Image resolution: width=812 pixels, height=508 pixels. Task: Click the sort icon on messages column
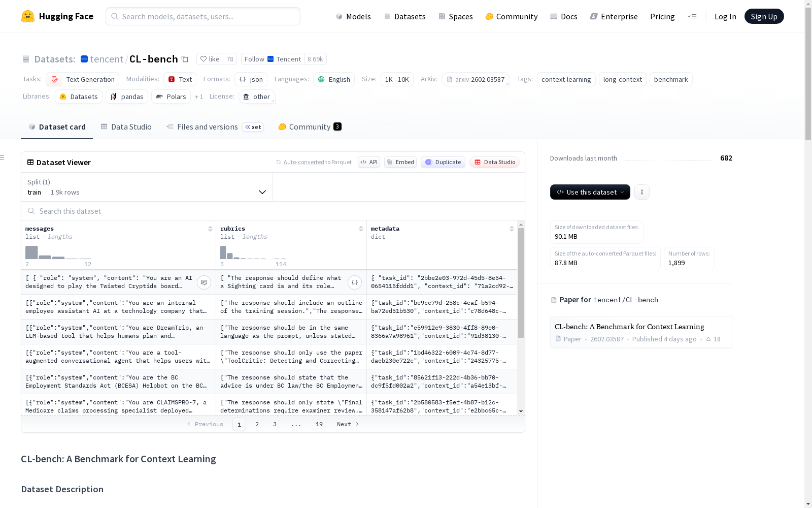pos(210,229)
